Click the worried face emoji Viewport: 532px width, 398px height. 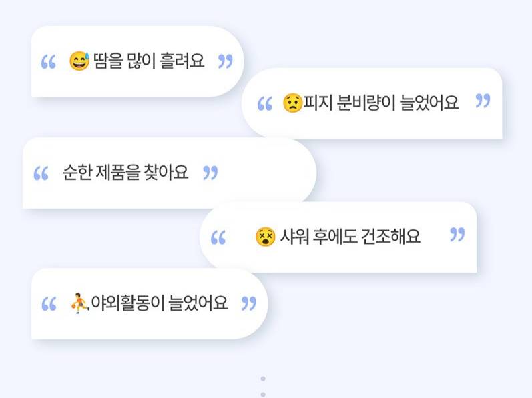tap(292, 103)
